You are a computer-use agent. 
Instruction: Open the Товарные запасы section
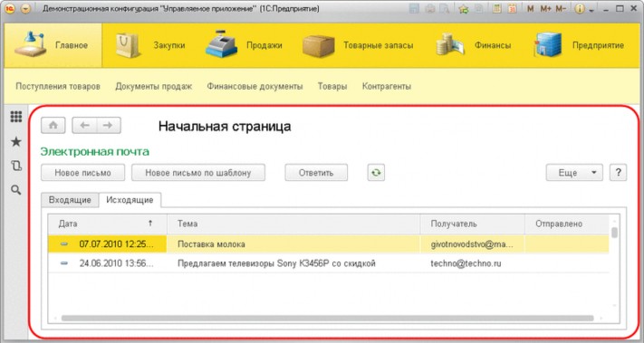click(358, 45)
